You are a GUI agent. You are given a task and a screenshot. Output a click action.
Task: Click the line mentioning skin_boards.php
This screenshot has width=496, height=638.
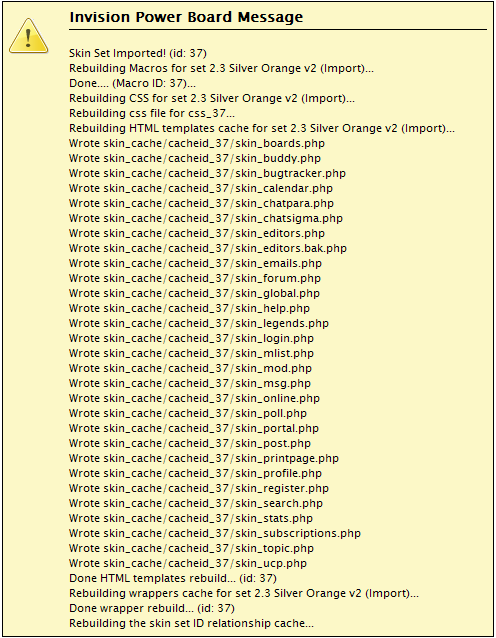197,143
